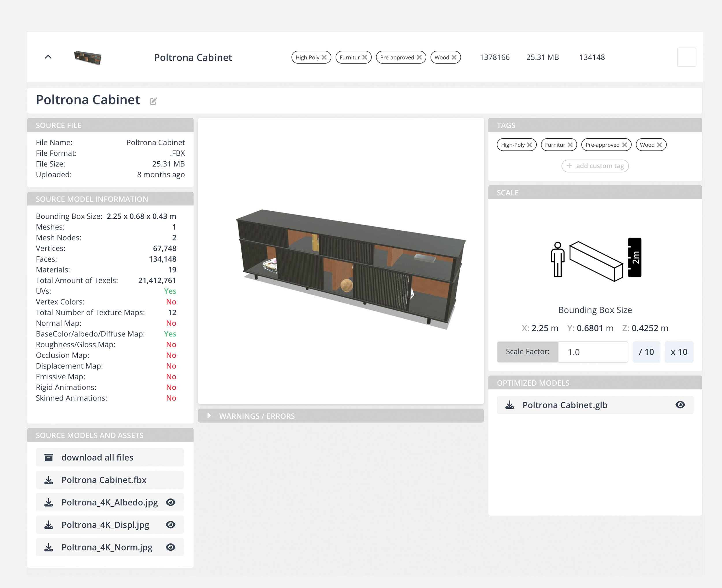722x588 pixels.
Task: Click the Z: 0.4252 m dimension
Action: pos(645,328)
